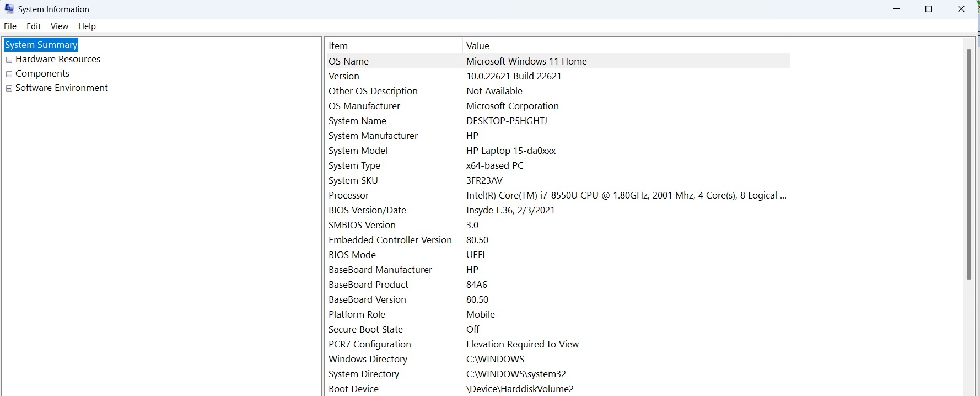Screen dimensions: 980x396
Task: Open the File menu
Action: click(10, 26)
